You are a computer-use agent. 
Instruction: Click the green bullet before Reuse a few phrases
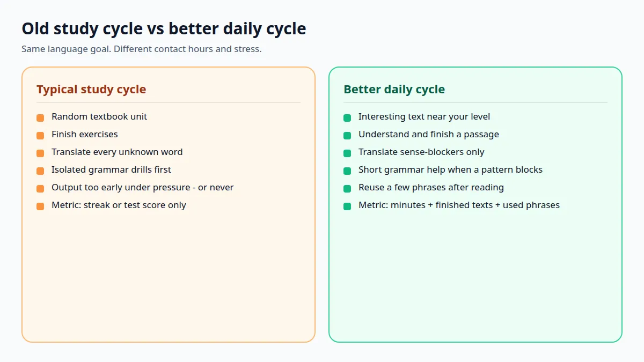[x=347, y=189]
